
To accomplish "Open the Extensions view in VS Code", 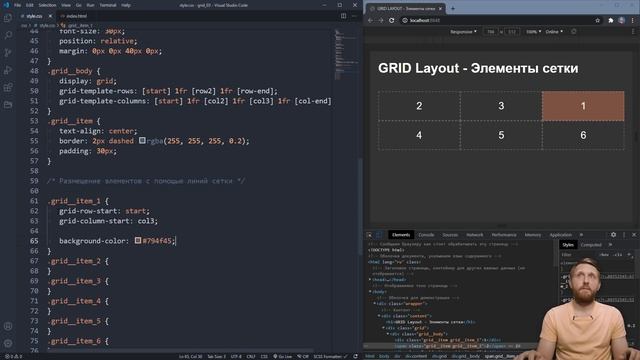I will point(8,87).
